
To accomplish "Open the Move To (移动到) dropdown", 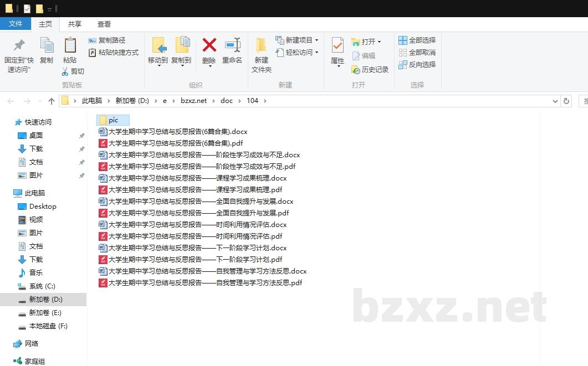I will [x=158, y=65].
